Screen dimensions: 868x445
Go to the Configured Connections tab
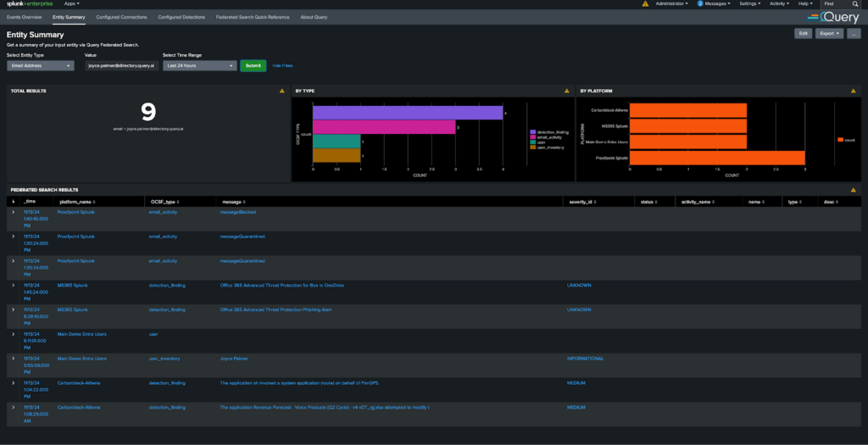pyautogui.click(x=121, y=17)
